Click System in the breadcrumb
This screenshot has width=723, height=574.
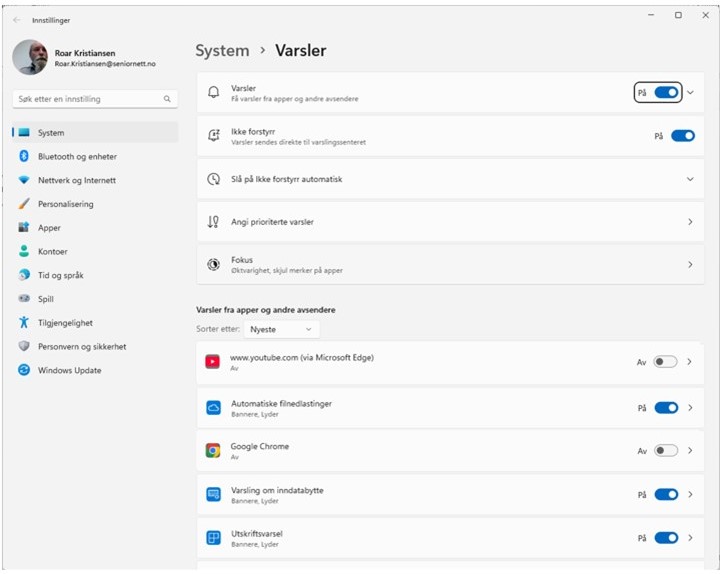(x=222, y=50)
